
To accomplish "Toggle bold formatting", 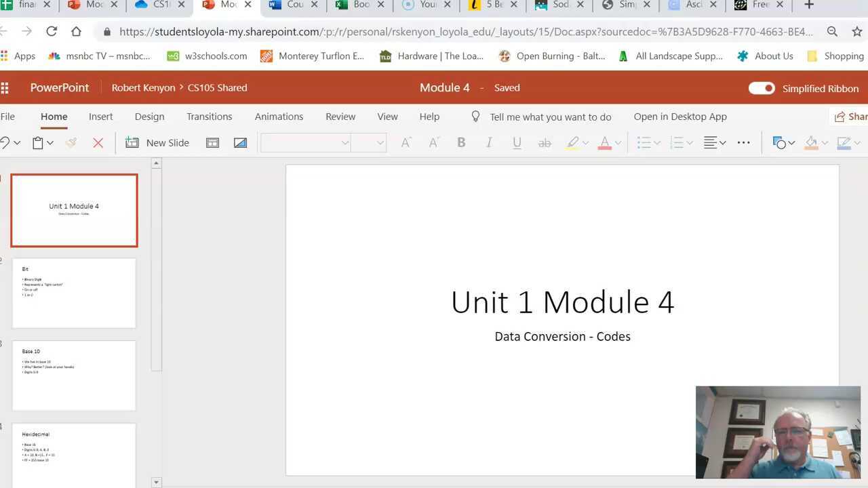I will 461,142.
